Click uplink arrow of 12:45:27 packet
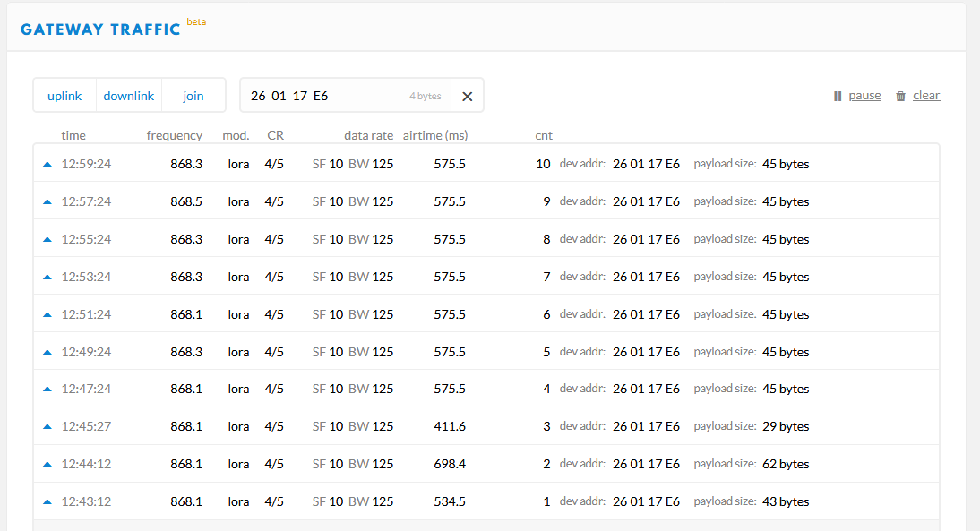The width and height of the screenshot is (980, 531). tap(47, 426)
